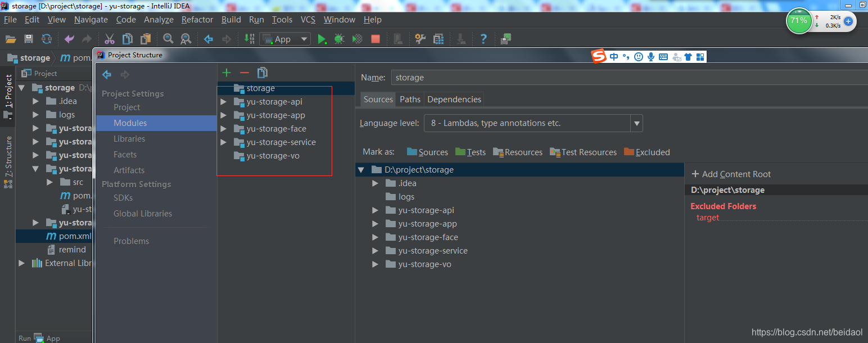Screen dimensions: 868x343
Task: Select yu-storage-vo module in list
Action: click(273, 156)
